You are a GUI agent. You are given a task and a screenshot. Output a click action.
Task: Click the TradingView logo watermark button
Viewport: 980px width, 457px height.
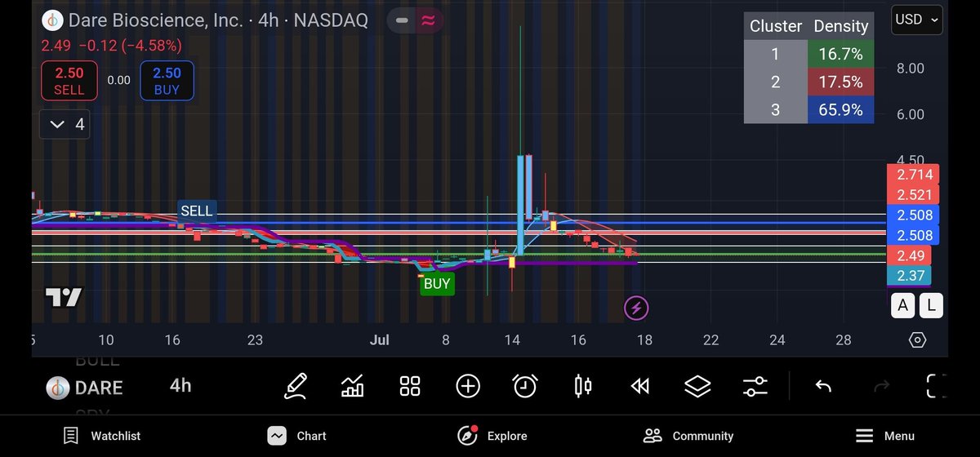[x=63, y=297]
